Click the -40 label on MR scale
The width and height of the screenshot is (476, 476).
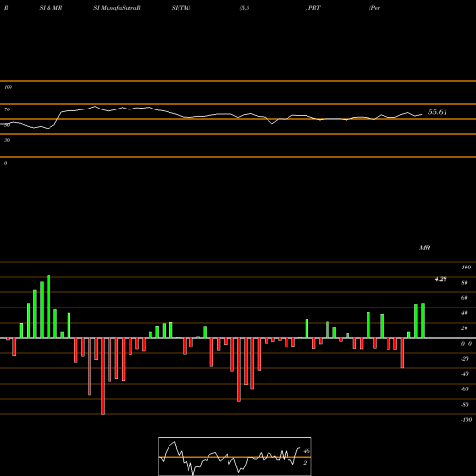pos(465,374)
